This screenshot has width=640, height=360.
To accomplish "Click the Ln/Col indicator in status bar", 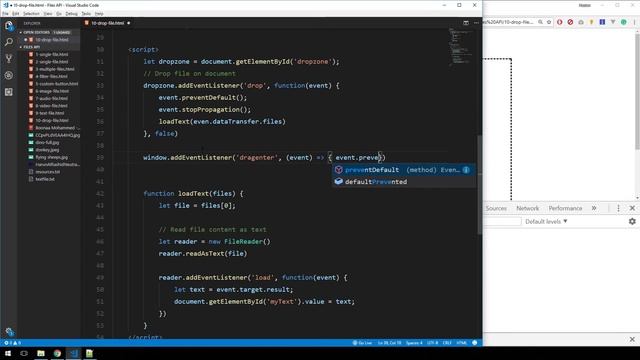I will pos(389,343).
